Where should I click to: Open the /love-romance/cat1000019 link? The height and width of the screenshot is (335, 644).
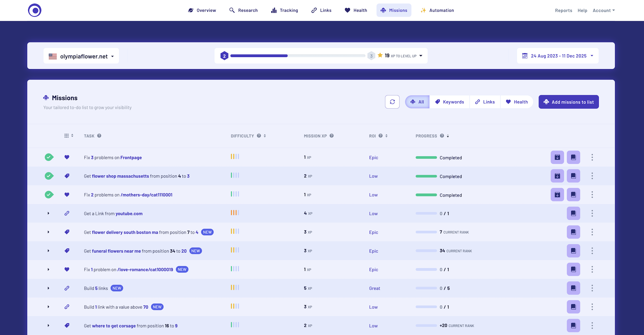(145, 270)
